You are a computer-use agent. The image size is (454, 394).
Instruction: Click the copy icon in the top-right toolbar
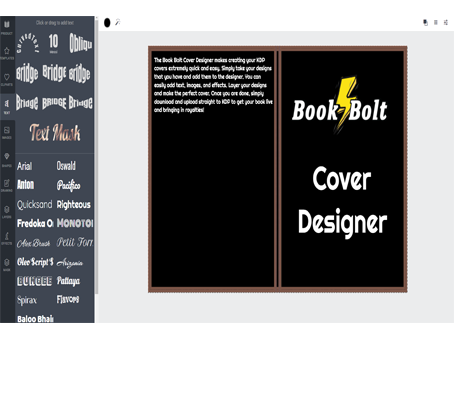[425, 22]
